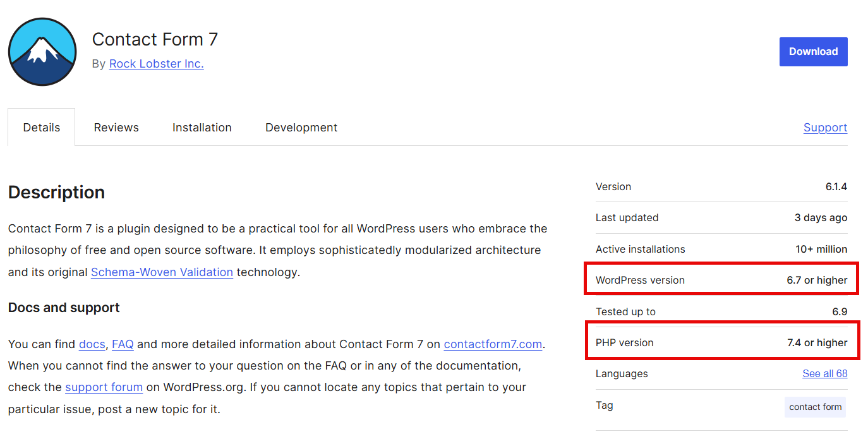Viewport: 868px width, 434px height.
Task: Click the 'WordPress version' label
Action: 640,280
